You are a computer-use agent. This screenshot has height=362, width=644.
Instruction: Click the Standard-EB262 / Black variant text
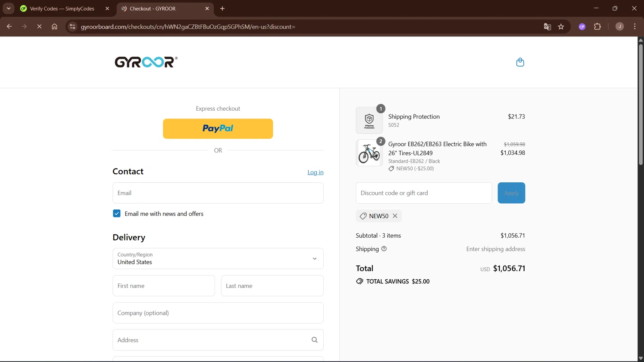[x=414, y=161]
